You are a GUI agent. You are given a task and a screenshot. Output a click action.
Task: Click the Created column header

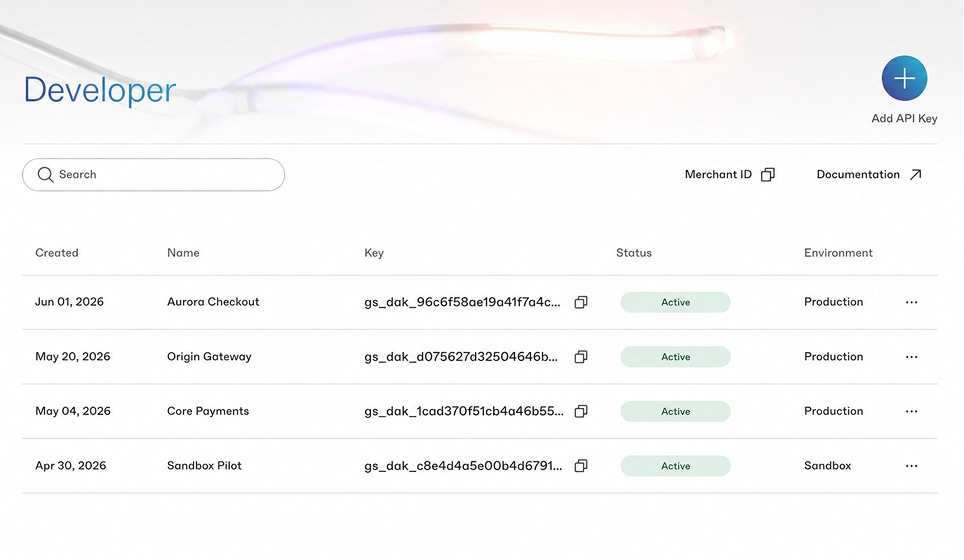coord(57,253)
